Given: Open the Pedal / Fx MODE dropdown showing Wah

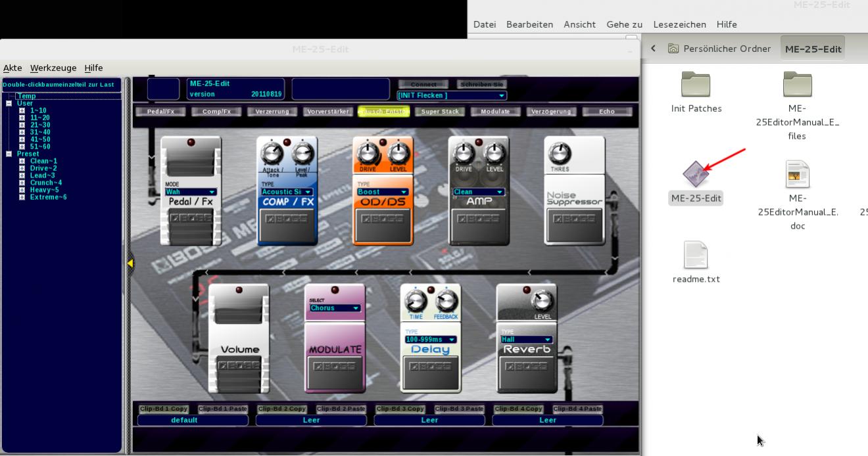Looking at the screenshot, I should (191, 192).
